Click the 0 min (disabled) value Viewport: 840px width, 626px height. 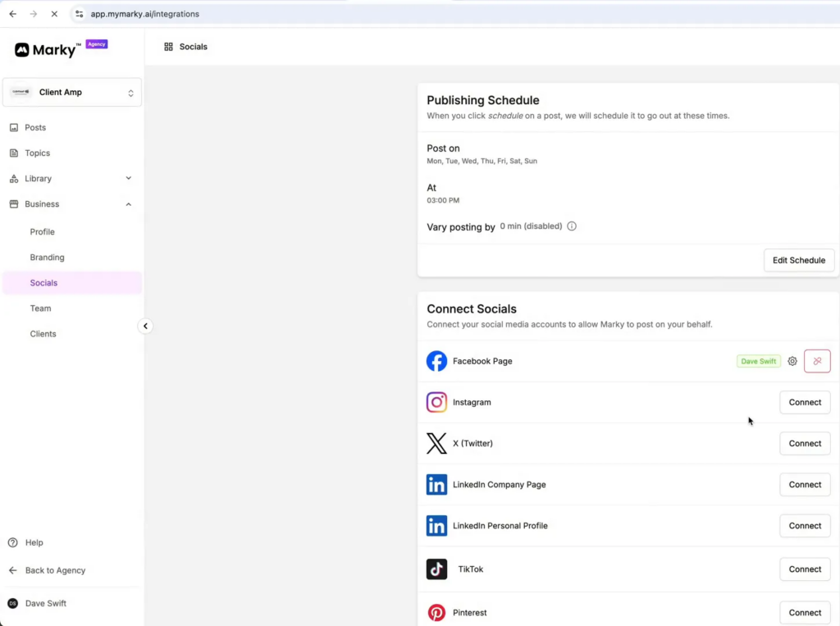531,226
